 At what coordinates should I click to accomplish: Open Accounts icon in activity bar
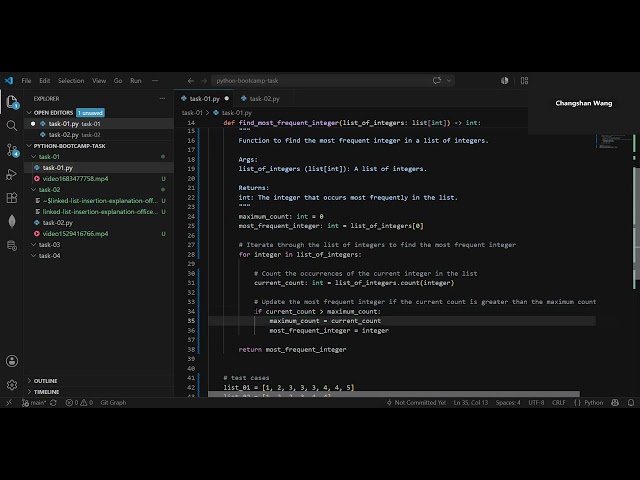pos(12,361)
